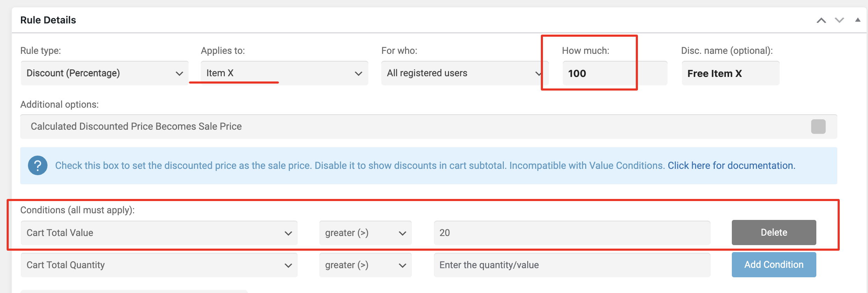Open the Cart Total Value condition dropdown

coord(159,233)
